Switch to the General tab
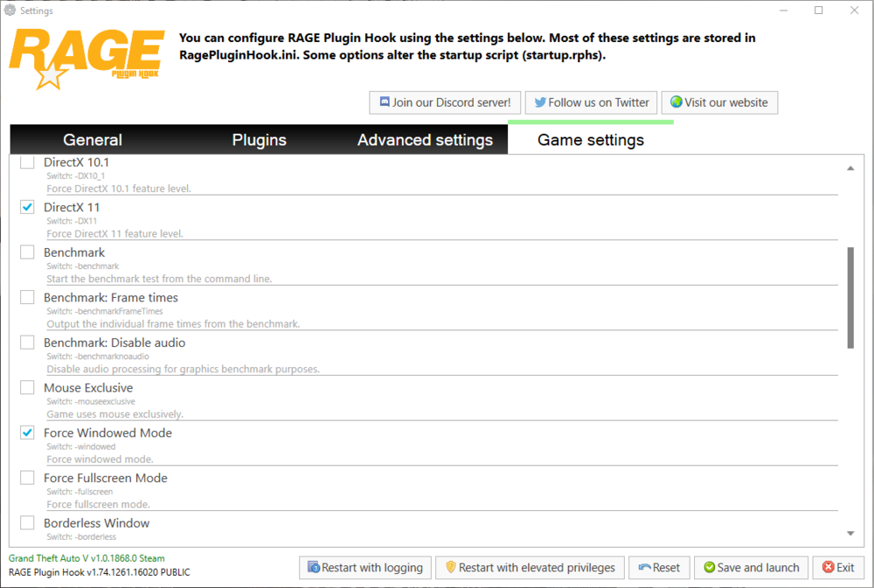This screenshot has width=874, height=588. click(x=92, y=139)
